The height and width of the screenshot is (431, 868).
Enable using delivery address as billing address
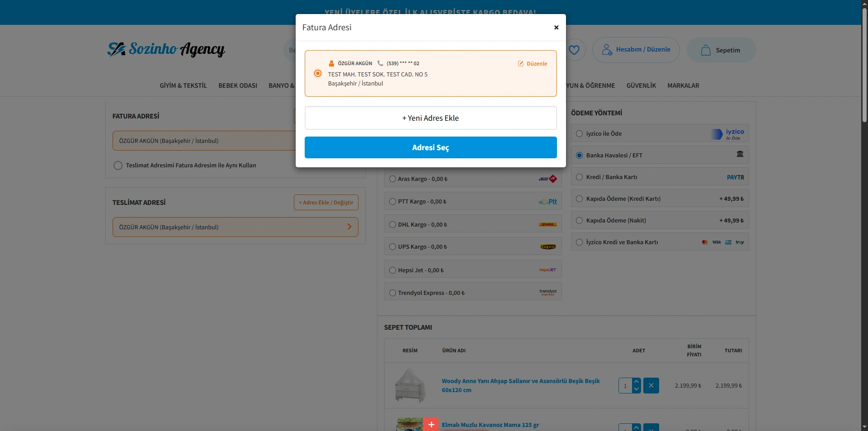(118, 166)
